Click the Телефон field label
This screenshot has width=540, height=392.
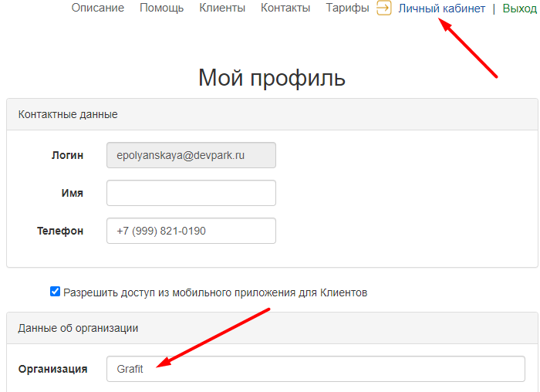coord(60,231)
